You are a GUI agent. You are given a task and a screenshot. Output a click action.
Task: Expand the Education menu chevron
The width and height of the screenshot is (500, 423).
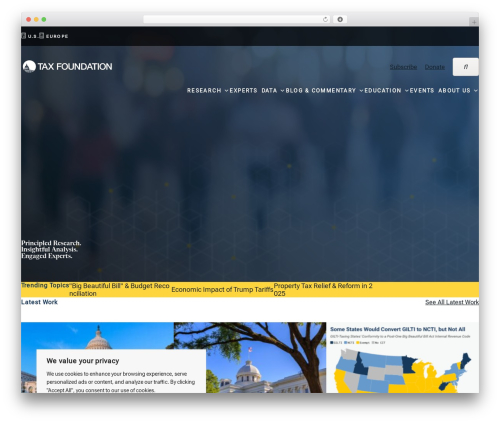point(407,91)
